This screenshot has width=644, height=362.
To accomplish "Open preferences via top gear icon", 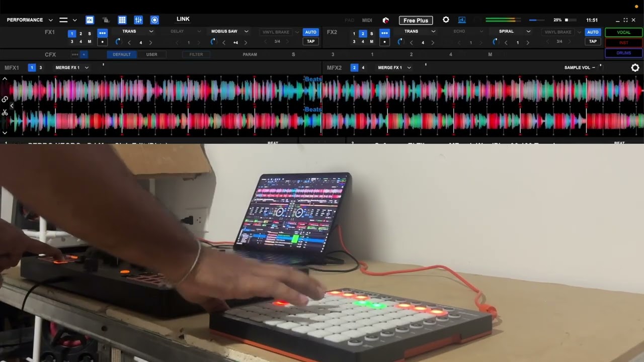I will tap(446, 20).
